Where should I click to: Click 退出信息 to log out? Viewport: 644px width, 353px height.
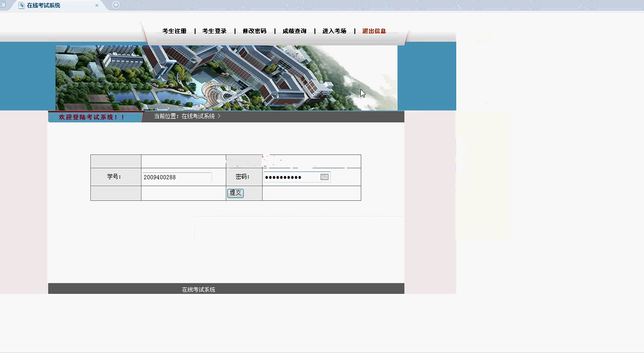tap(374, 31)
